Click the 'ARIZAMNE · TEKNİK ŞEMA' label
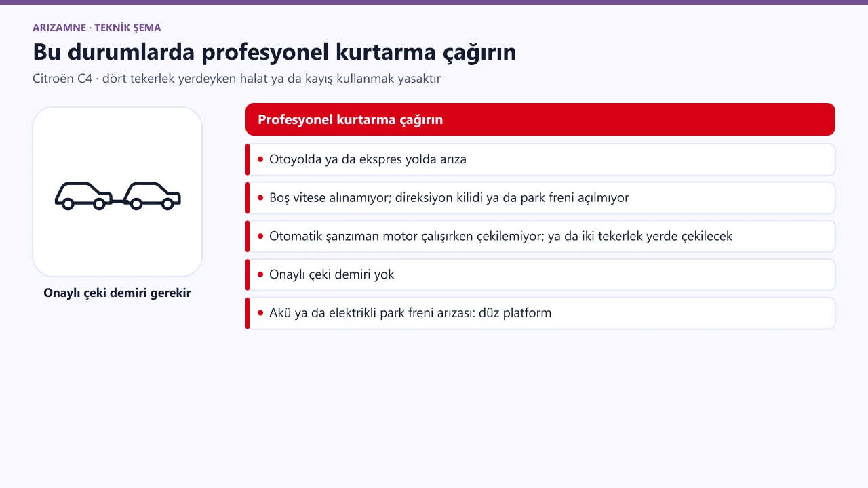This screenshot has width=868, height=488. pos(97,28)
